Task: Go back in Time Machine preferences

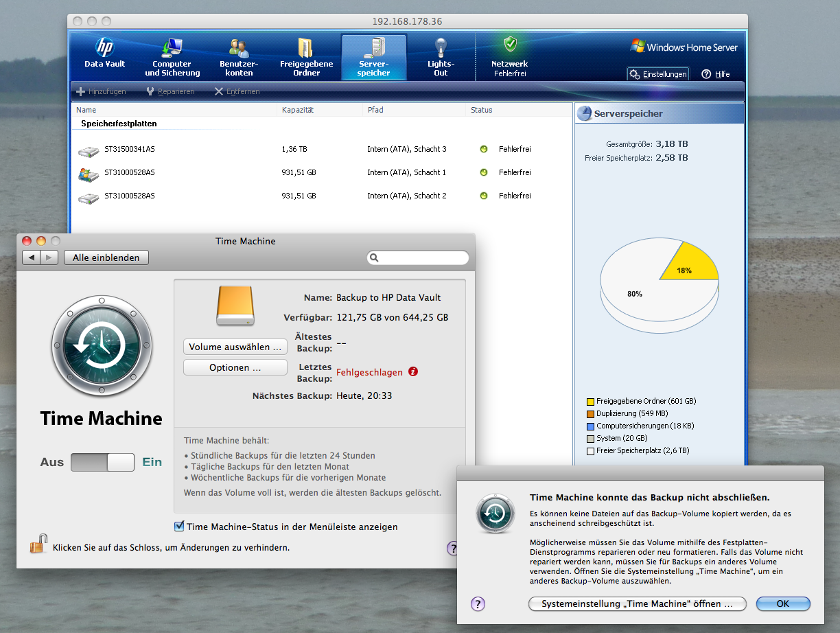Action: pyautogui.click(x=32, y=257)
